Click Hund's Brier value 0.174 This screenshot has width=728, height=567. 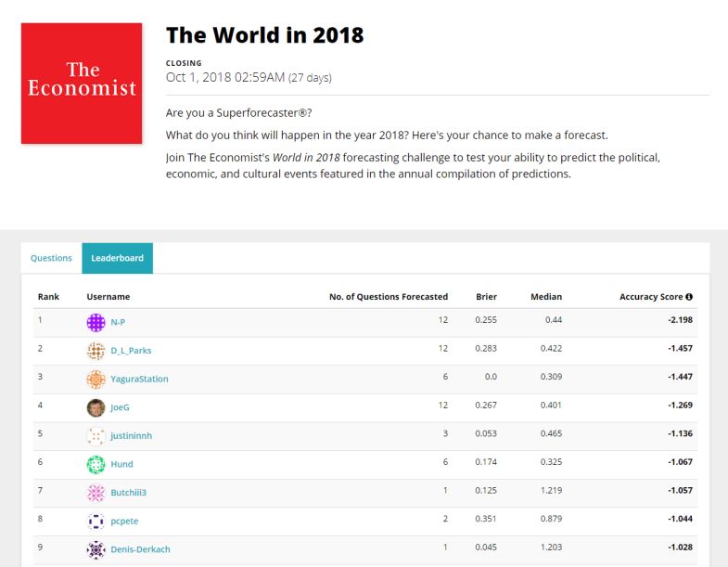(486, 461)
